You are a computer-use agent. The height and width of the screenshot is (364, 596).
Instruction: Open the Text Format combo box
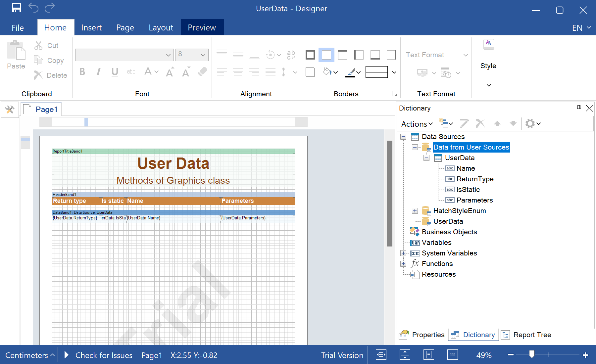click(437, 55)
